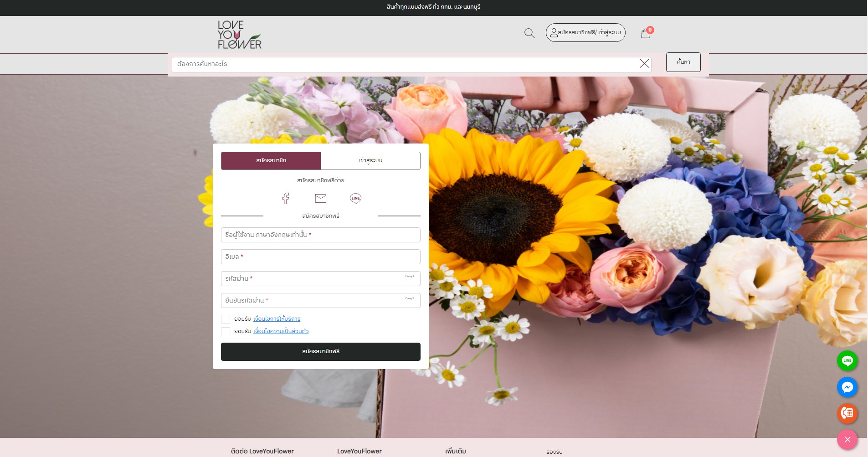Click the orange phone contact floating button
The image size is (868, 457).
click(847, 413)
